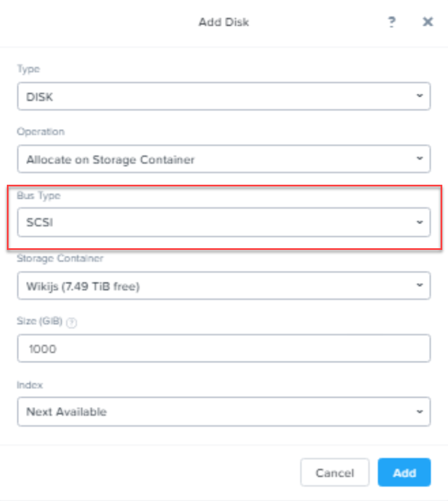Click the blue Add button
448x501 pixels.
404,472
